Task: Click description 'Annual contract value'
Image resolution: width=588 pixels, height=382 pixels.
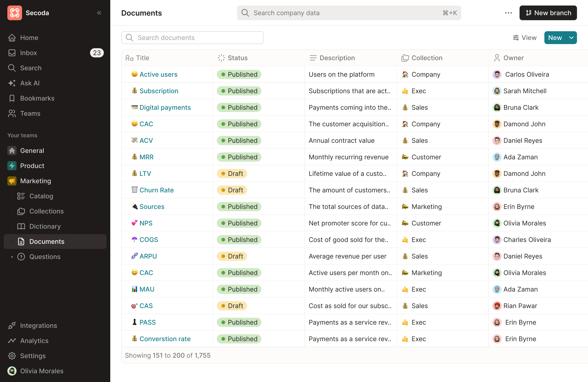Action: [342, 140]
